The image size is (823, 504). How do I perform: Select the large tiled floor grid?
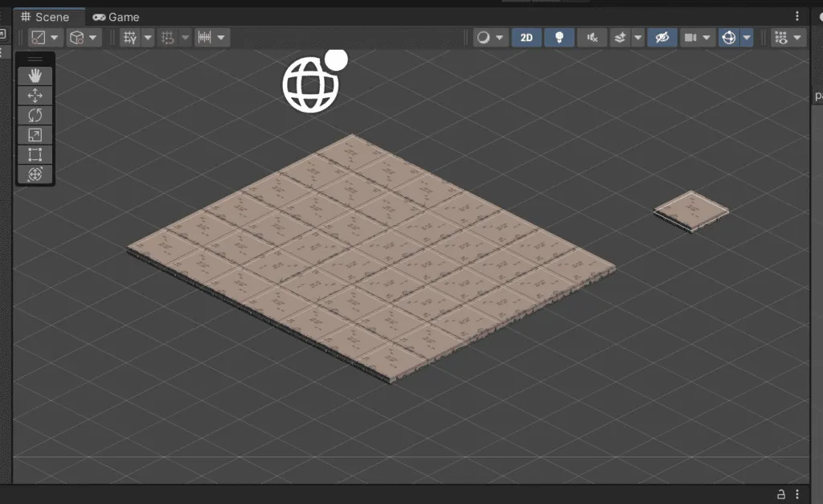click(x=371, y=258)
